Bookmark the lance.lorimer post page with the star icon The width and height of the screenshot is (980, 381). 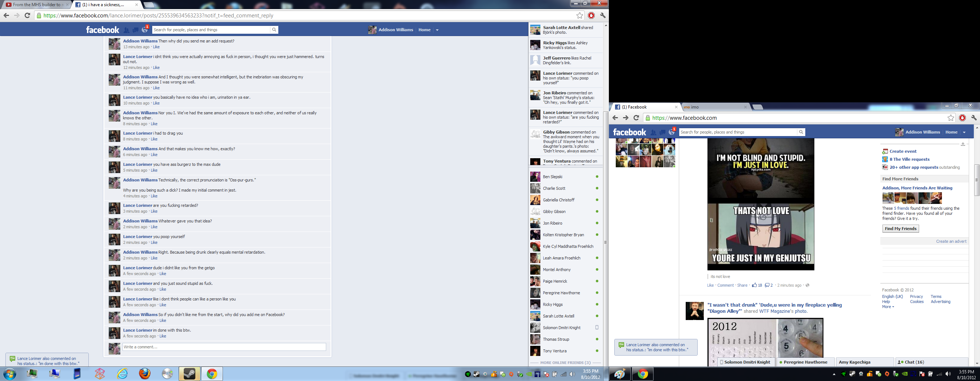[x=580, y=16]
